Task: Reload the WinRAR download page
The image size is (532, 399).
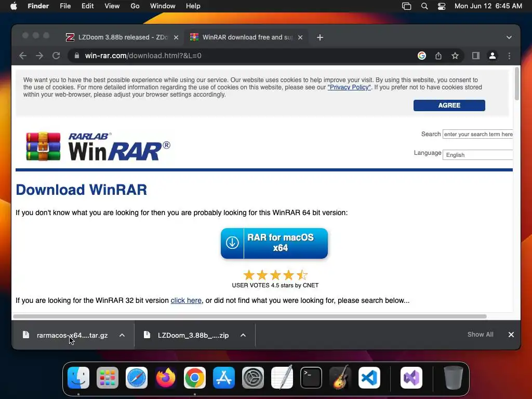Action: (x=56, y=56)
